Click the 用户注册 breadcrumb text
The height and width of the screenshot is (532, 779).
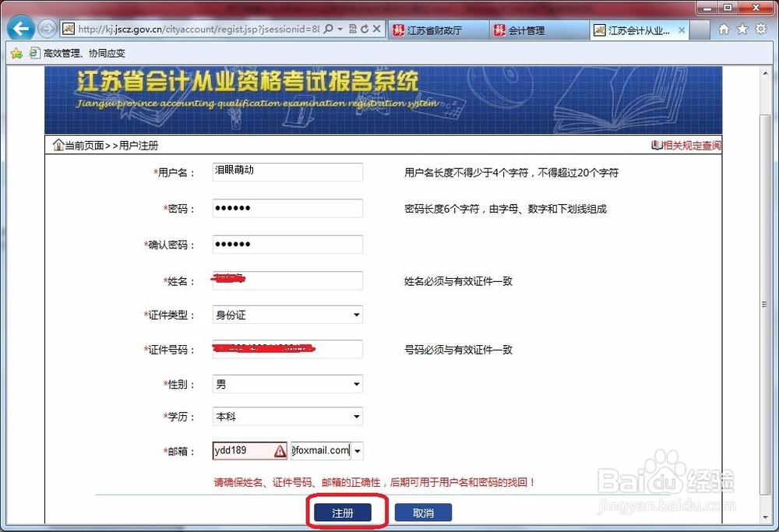139,145
